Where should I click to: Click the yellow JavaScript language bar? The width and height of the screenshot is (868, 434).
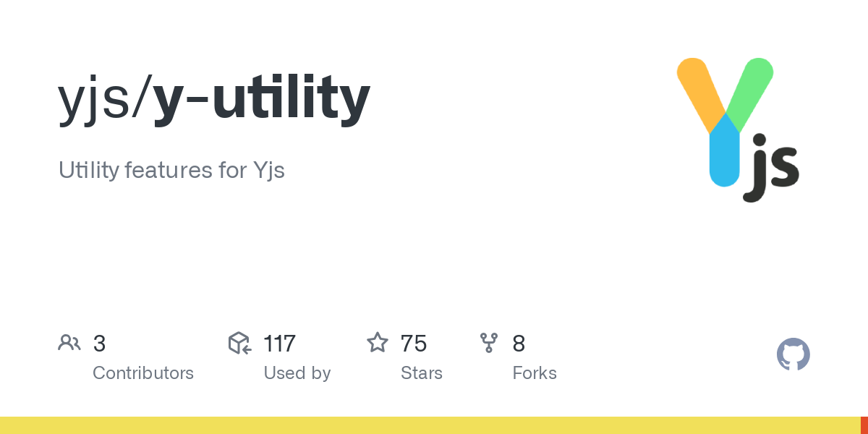430,425
